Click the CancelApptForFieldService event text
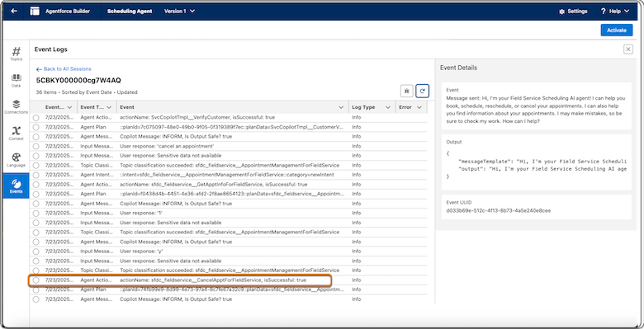The height and width of the screenshot is (329, 644). [213, 280]
